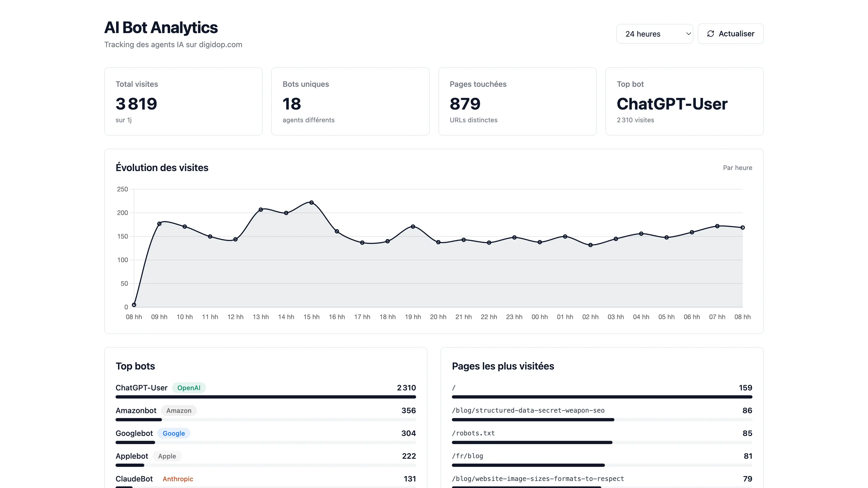Select the OpenAI badge next to ChatGPT-User
This screenshot has height=488, width=868.
[x=189, y=388]
